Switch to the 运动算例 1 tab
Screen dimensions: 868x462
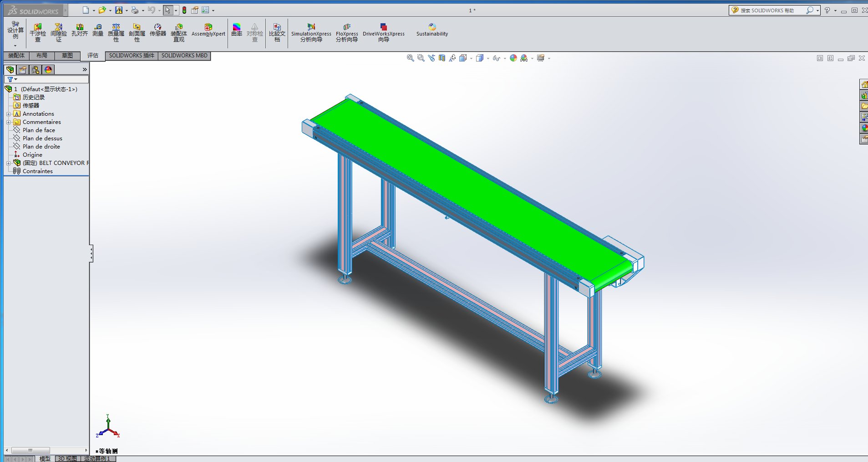pos(97,458)
